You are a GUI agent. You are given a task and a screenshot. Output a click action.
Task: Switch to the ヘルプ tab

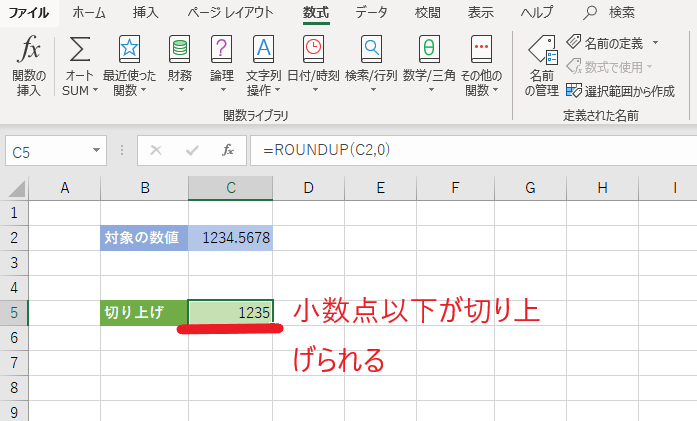pyautogui.click(x=537, y=12)
